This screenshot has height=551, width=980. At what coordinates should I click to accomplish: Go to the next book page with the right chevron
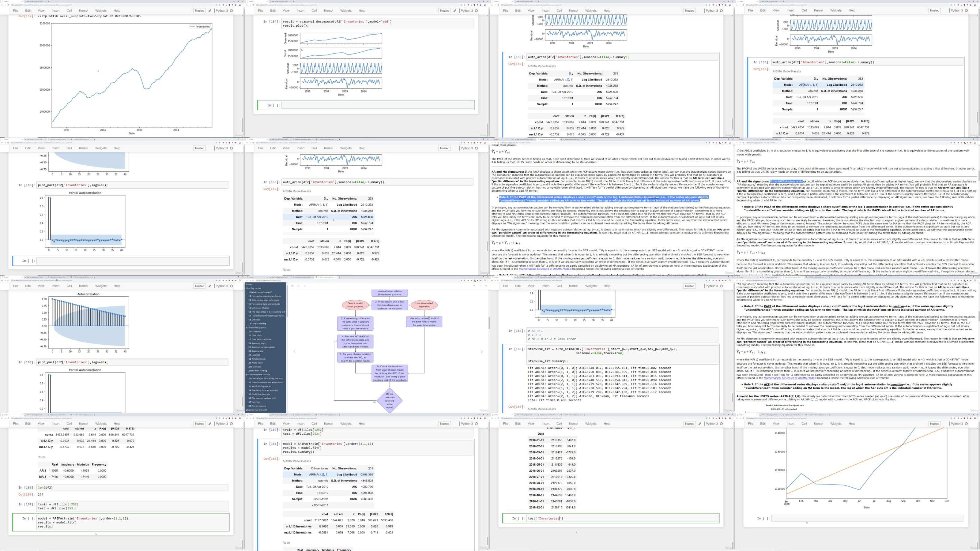pos(482,351)
